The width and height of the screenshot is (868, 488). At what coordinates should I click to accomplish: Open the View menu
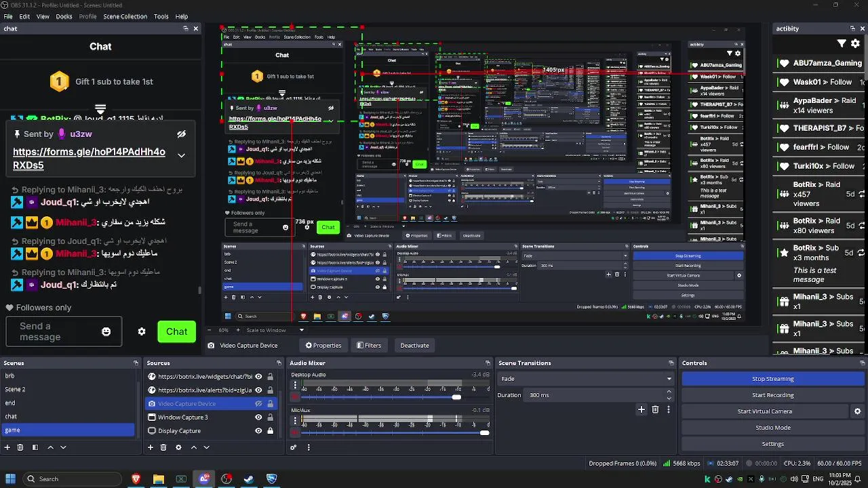43,16
